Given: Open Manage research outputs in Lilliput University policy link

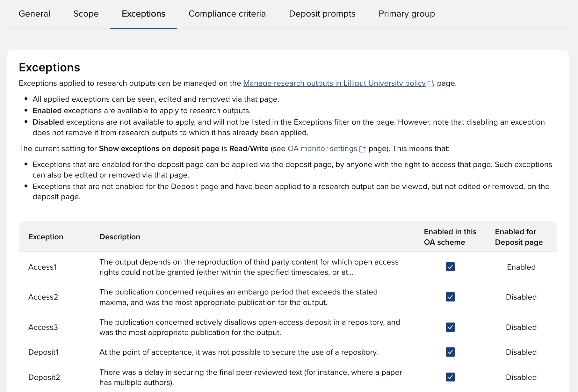Looking at the screenshot, I should tap(334, 83).
